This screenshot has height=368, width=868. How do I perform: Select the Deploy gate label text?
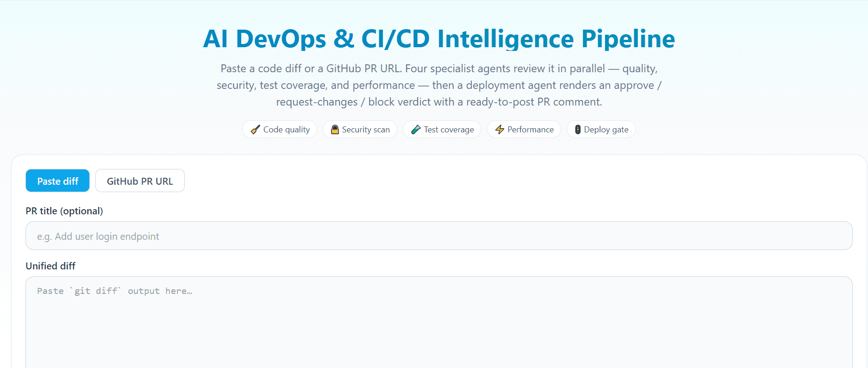point(606,130)
